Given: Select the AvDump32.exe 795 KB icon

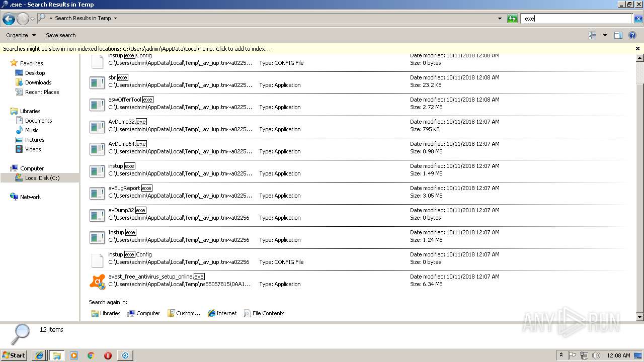Looking at the screenshot, I should [x=97, y=127].
